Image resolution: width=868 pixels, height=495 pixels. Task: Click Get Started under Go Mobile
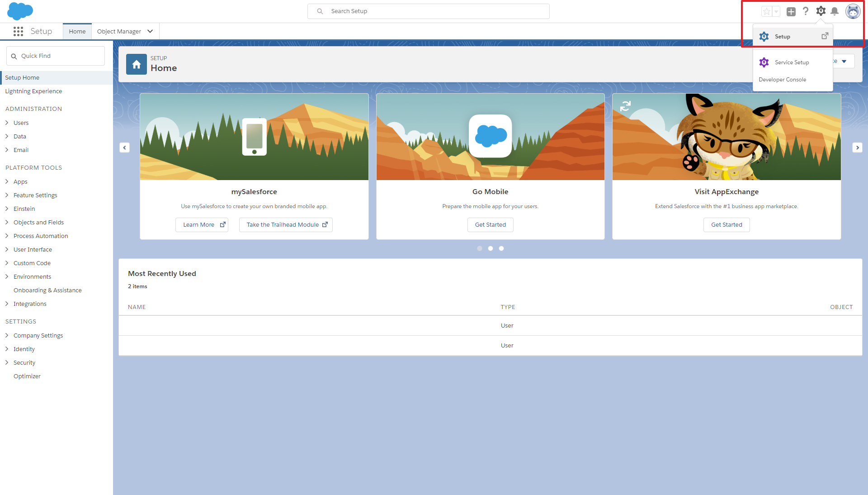(x=491, y=225)
